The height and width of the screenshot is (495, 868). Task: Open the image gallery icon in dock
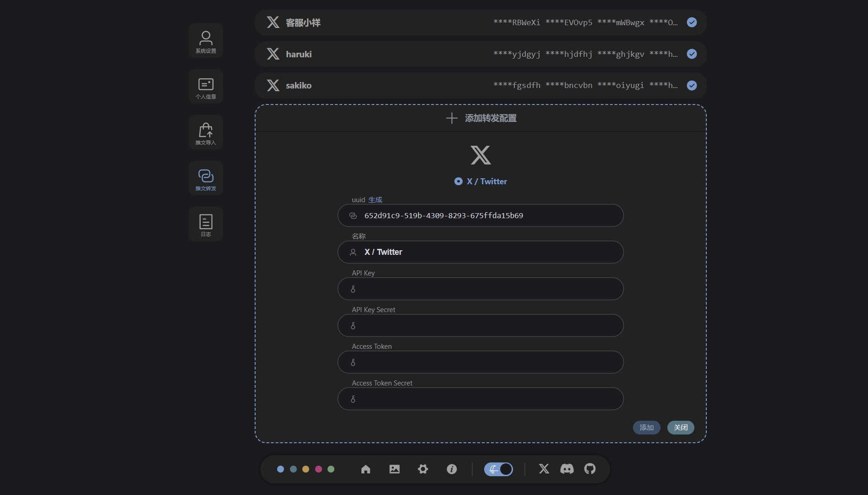394,469
